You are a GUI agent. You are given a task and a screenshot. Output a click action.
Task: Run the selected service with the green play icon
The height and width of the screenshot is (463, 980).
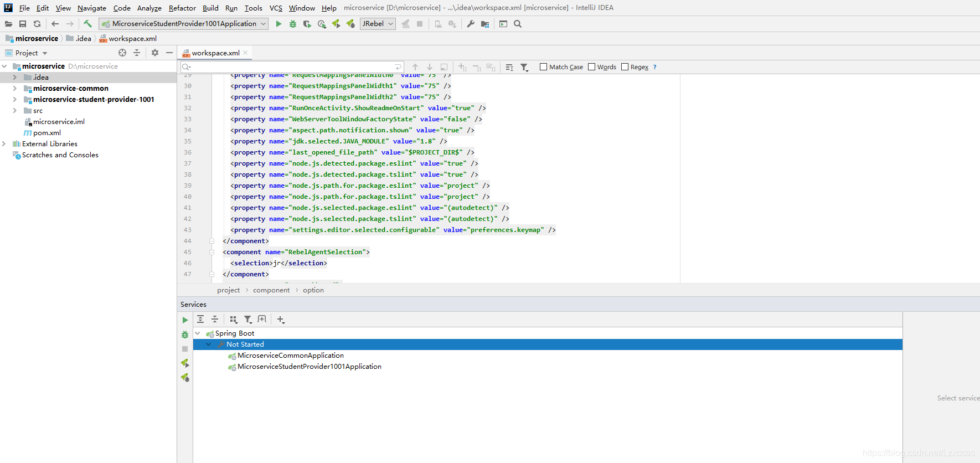(185, 320)
